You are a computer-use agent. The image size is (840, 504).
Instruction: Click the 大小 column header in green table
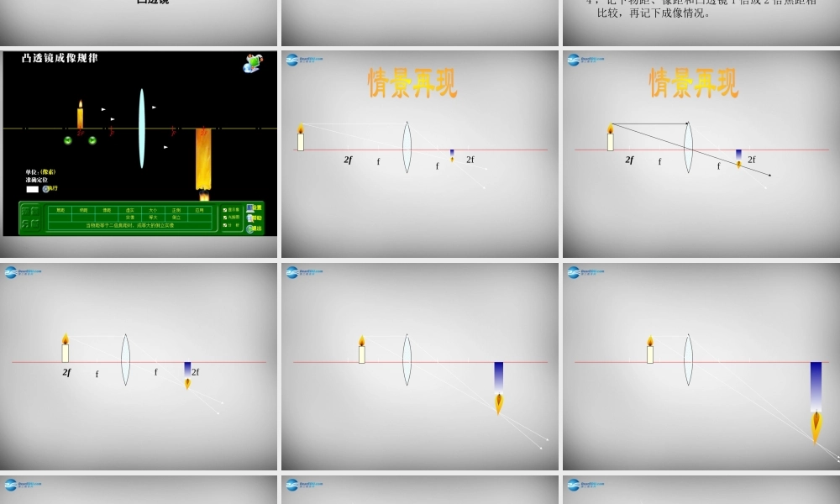tap(153, 210)
